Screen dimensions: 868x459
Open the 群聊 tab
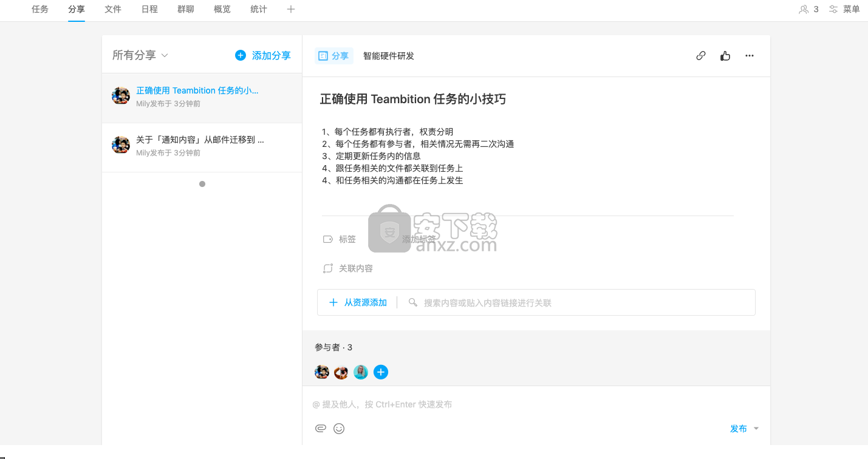[x=186, y=9]
